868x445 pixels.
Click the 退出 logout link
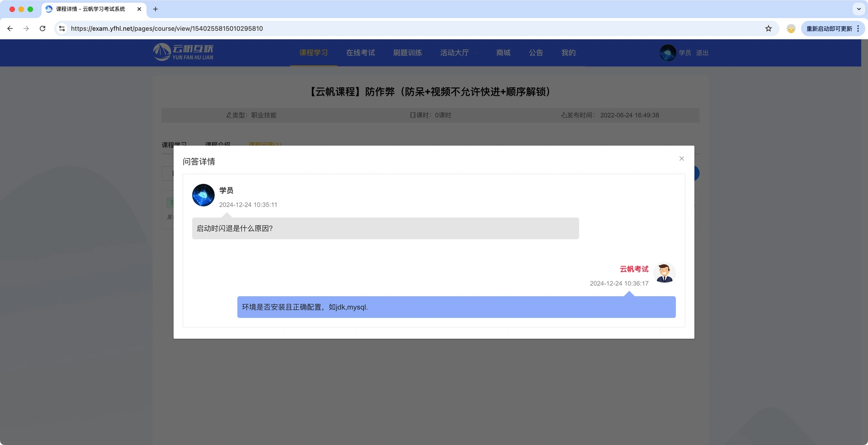[x=702, y=53]
